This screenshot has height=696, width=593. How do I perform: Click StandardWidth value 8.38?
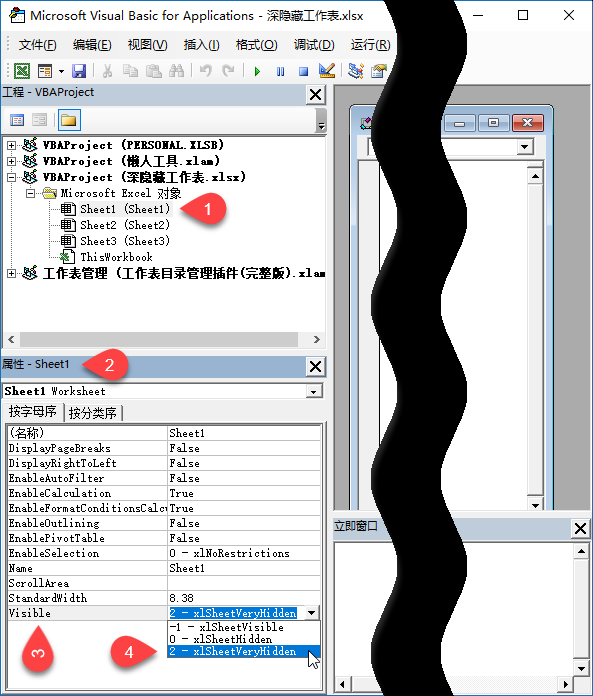[x=244, y=598]
